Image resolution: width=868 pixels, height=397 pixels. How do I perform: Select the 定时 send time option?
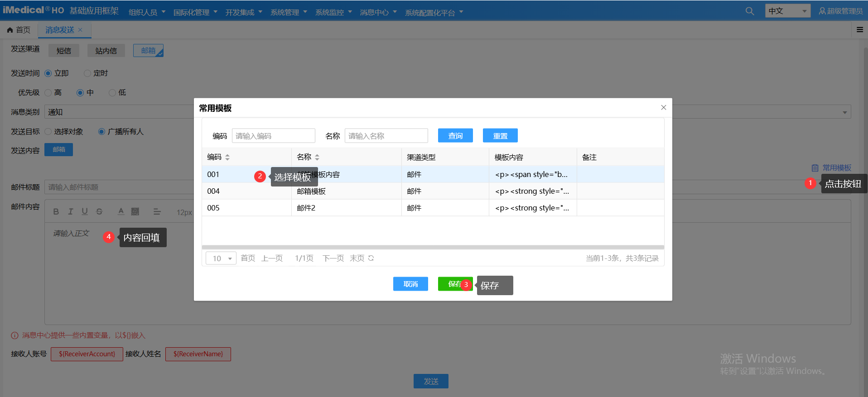88,73
